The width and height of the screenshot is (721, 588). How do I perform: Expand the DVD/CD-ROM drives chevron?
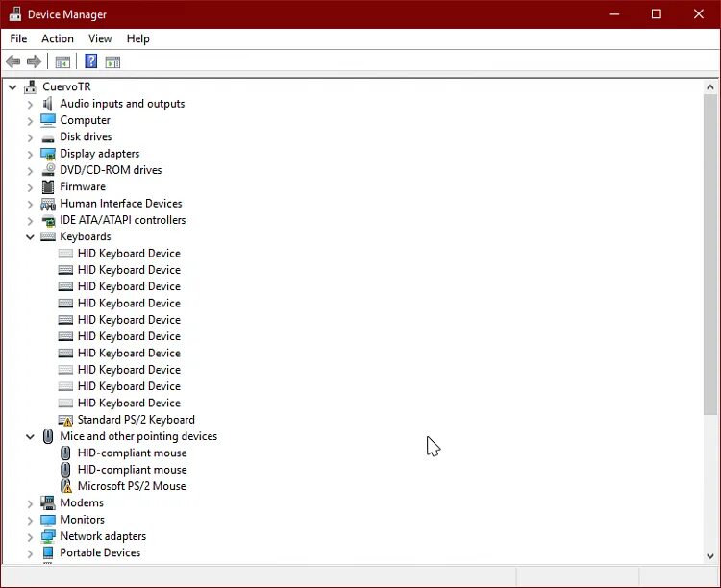click(x=30, y=171)
